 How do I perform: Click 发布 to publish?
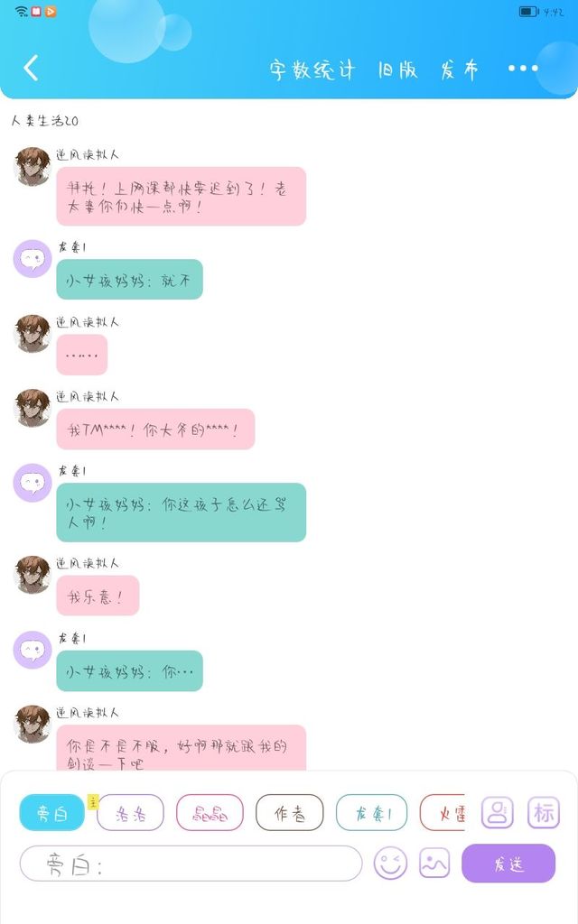[x=459, y=70]
